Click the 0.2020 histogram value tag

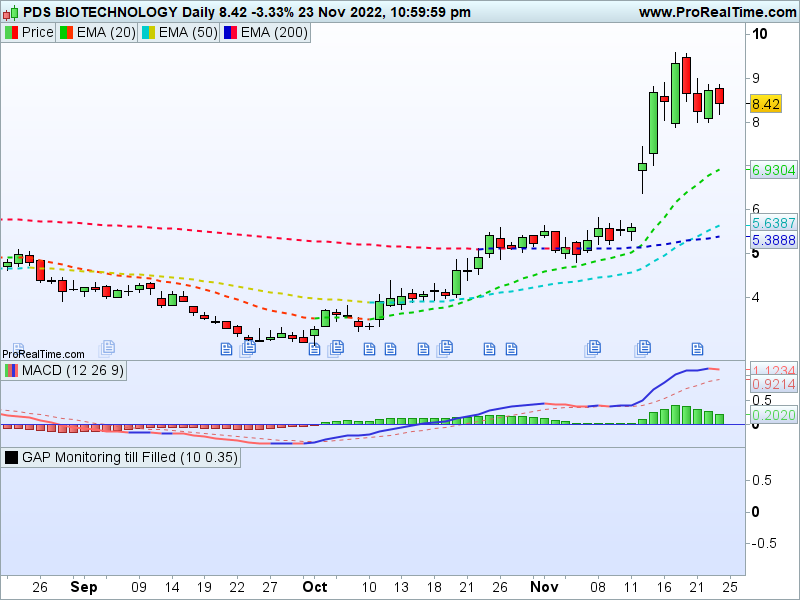pos(773,415)
